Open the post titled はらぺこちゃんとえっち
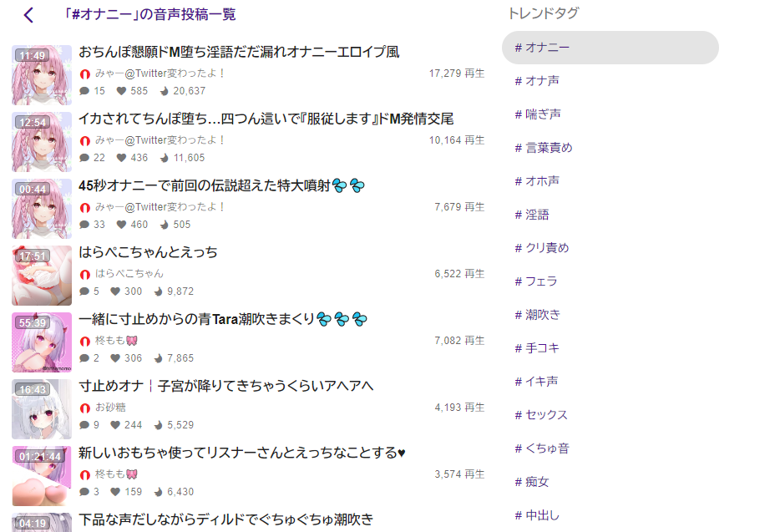The height and width of the screenshot is (532, 775). (x=148, y=252)
